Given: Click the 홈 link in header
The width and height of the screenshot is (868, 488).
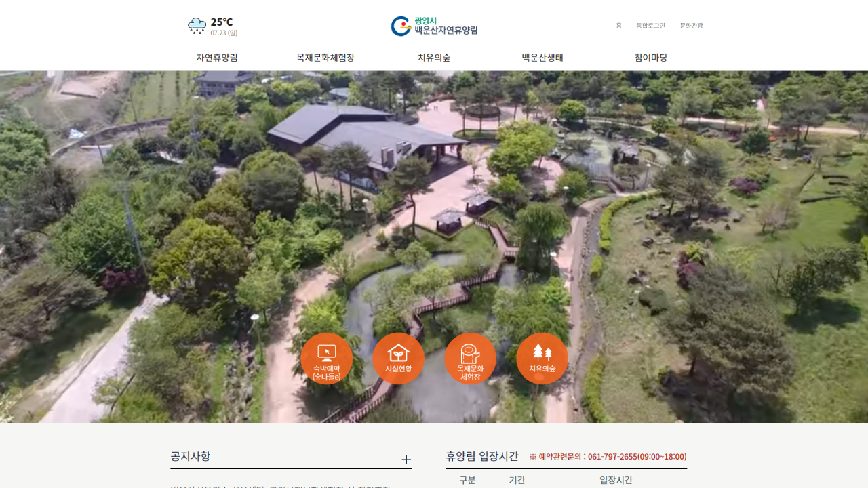Looking at the screenshot, I should 618,26.
